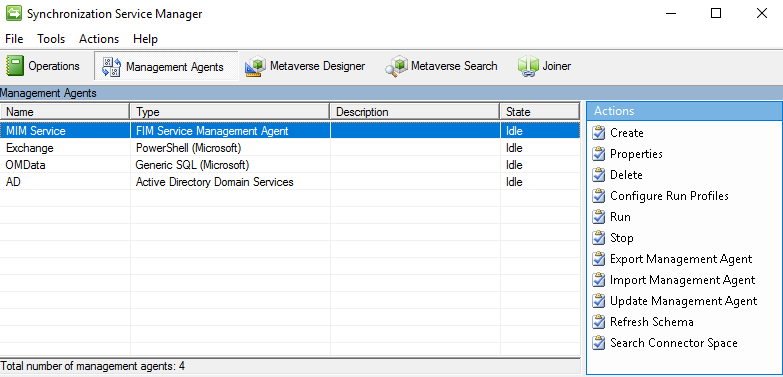Click the Joiner toolbar icon
The image size is (783, 377).
pos(528,66)
